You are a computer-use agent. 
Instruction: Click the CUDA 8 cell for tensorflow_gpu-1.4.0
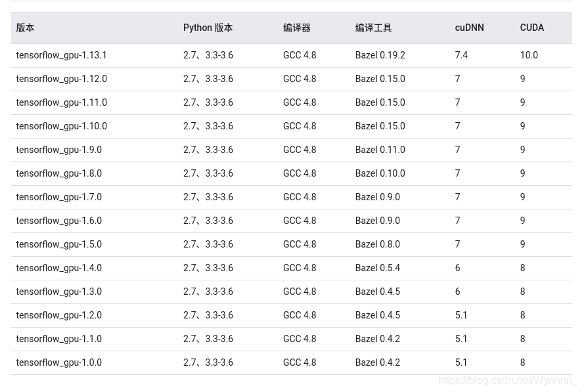522,268
